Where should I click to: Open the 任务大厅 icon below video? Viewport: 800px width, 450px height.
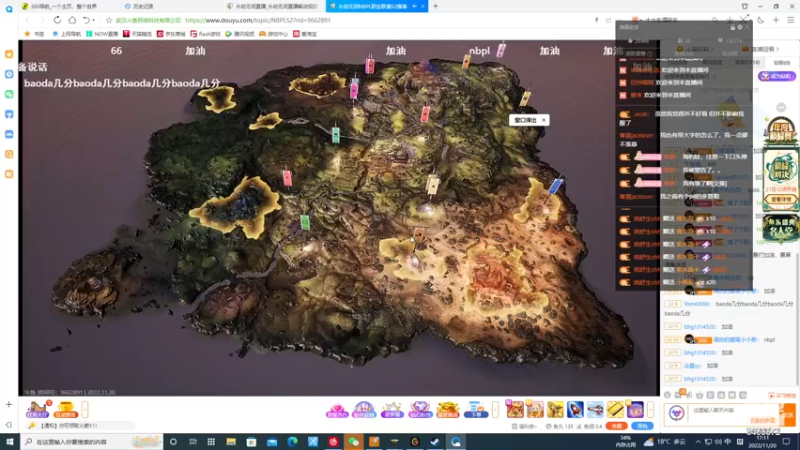tap(37, 409)
